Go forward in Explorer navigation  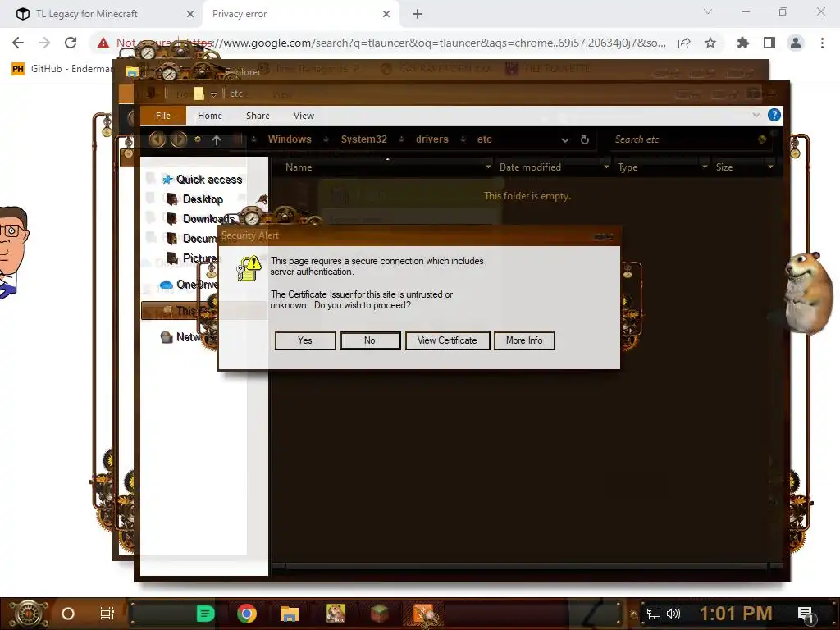[x=178, y=139]
